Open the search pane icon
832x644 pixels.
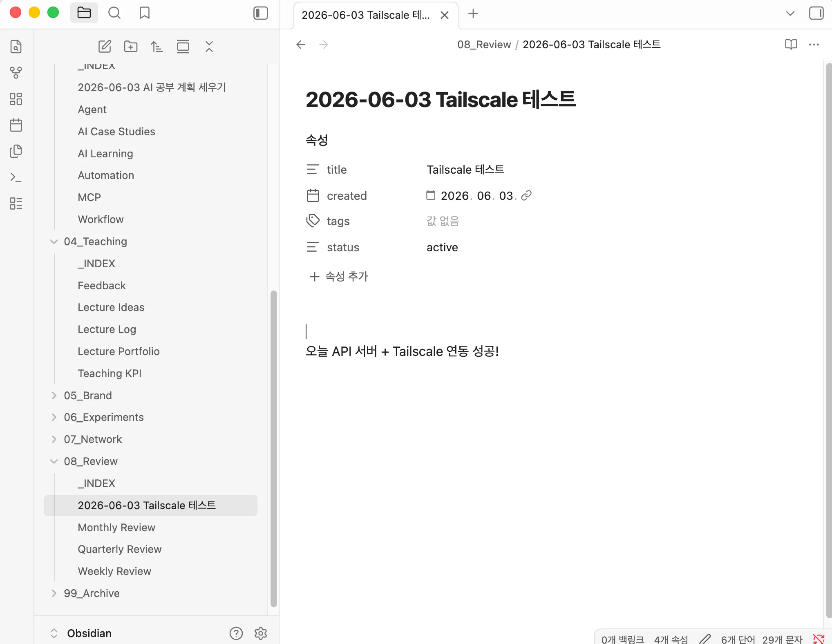coord(114,13)
